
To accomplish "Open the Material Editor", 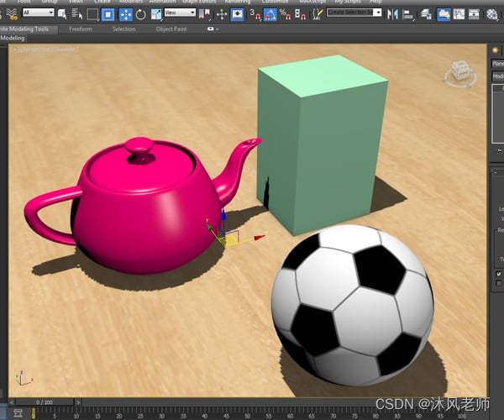I will [x=491, y=14].
